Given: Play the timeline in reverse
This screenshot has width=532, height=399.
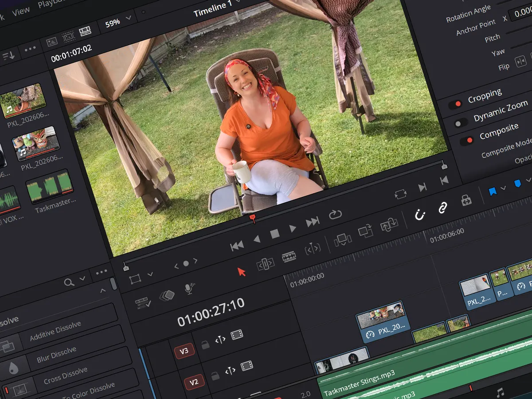Looking at the screenshot, I should (x=257, y=239).
